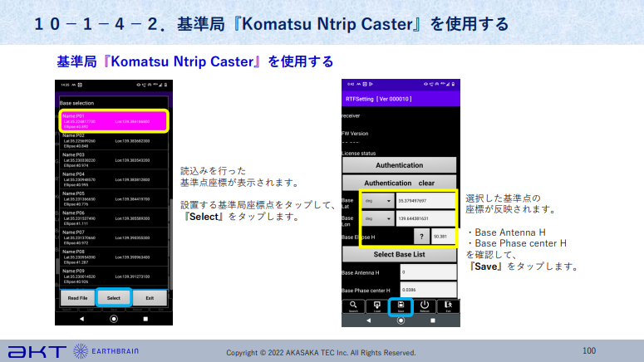The image size is (644, 362).
Task: Click the Base selection dialog title
Action: pos(76,103)
